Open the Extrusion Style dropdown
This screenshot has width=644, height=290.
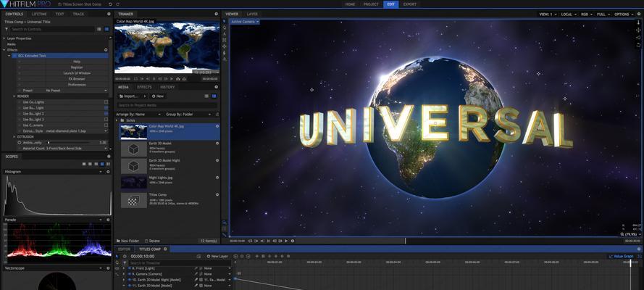(x=76, y=131)
